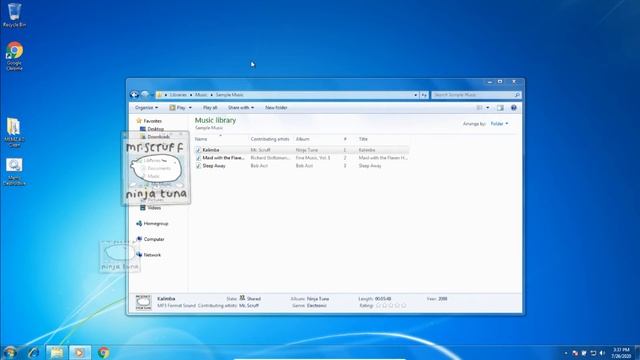Screen dimensions: 640x360
Task: Go forward with Explorer Forward arrow
Action: [145, 95]
